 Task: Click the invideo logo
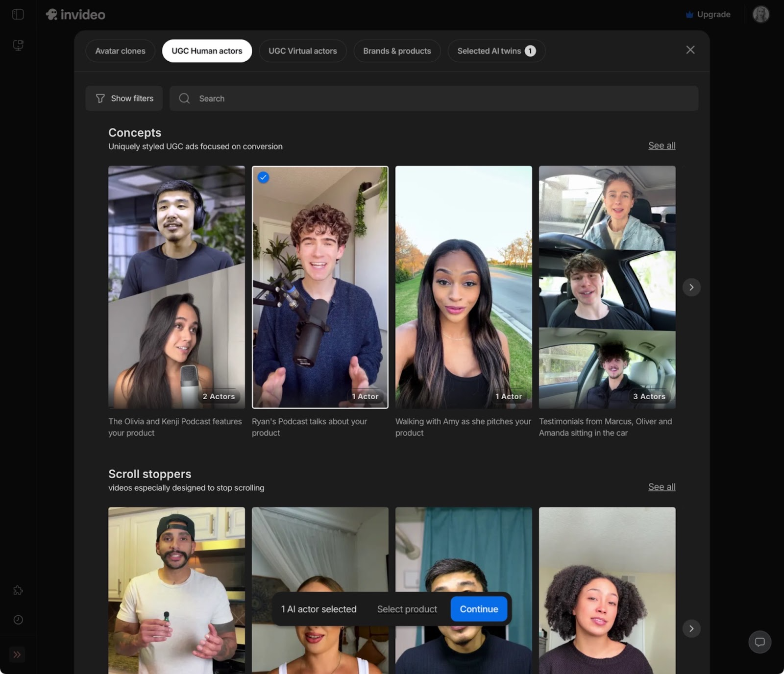click(x=76, y=14)
